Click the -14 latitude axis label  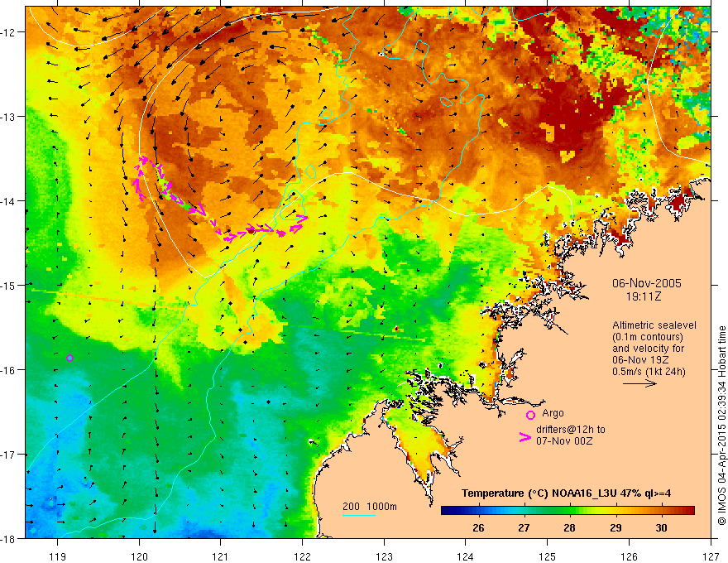[x=9, y=201]
